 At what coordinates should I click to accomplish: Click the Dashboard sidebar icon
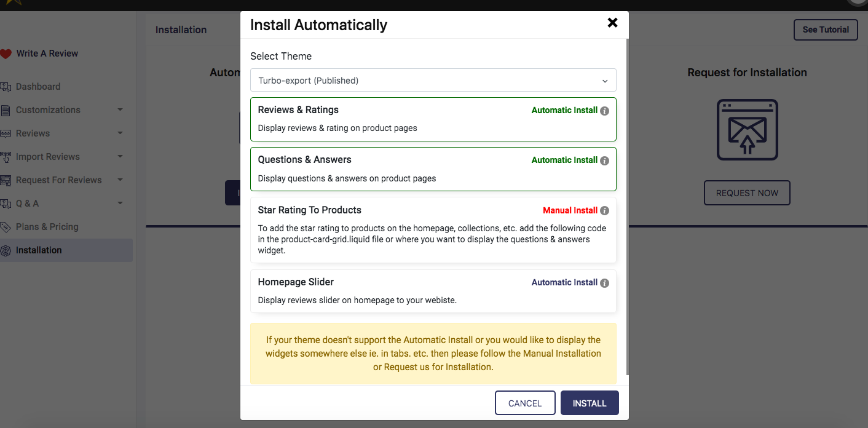point(6,87)
